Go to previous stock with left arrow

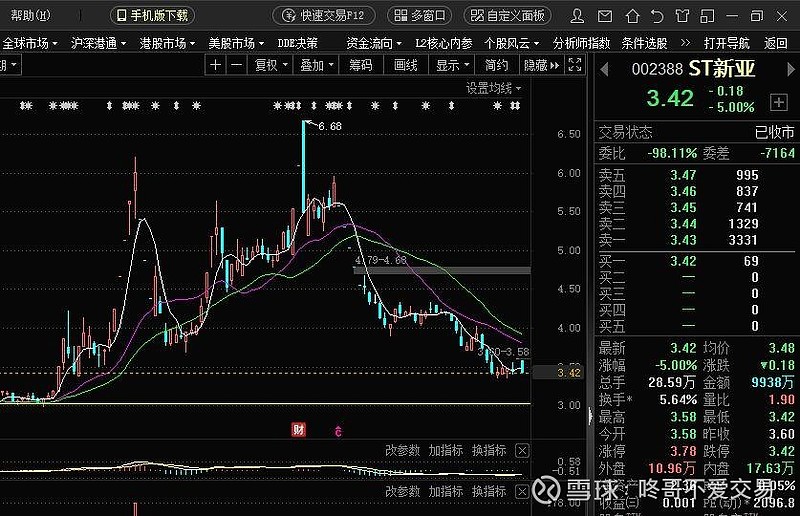point(605,69)
